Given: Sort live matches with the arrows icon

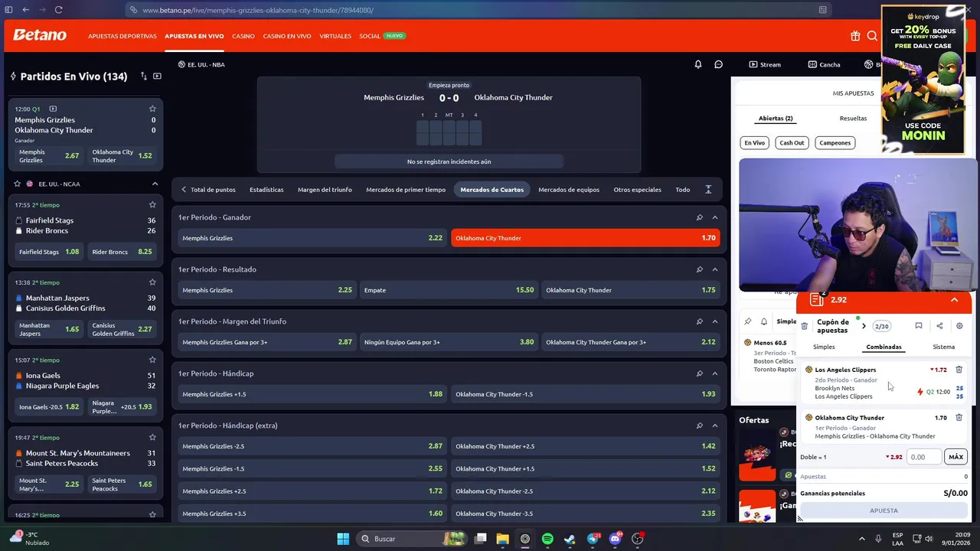Looking at the screenshot, I should click(x=143, y=76).
